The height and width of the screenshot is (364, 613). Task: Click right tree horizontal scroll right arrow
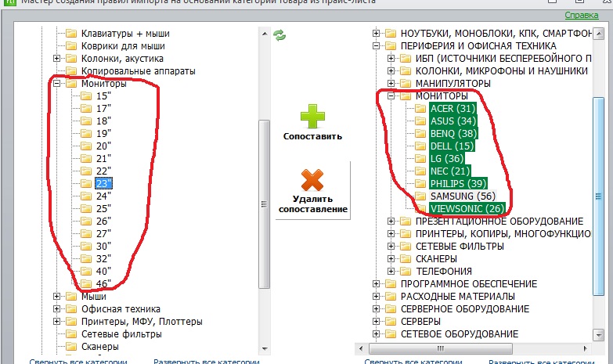click(x=586, y=348)
